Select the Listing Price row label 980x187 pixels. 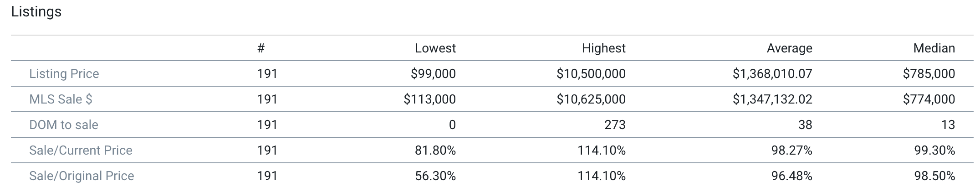64,74
